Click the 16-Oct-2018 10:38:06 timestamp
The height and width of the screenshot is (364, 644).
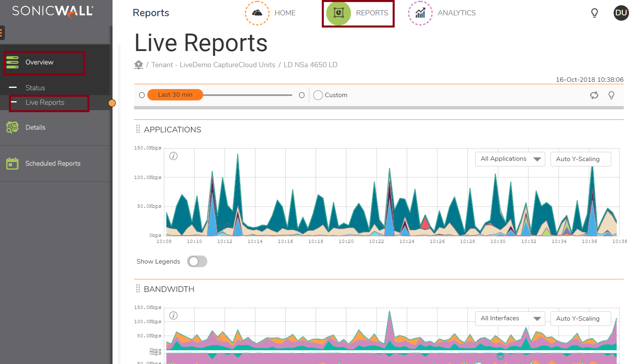tap(589, 80)
